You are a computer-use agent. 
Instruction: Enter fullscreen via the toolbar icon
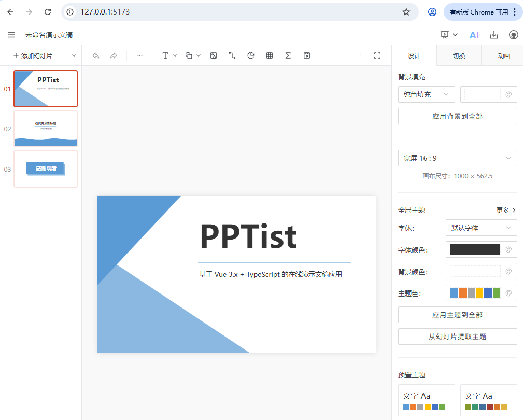pos(378,55)
